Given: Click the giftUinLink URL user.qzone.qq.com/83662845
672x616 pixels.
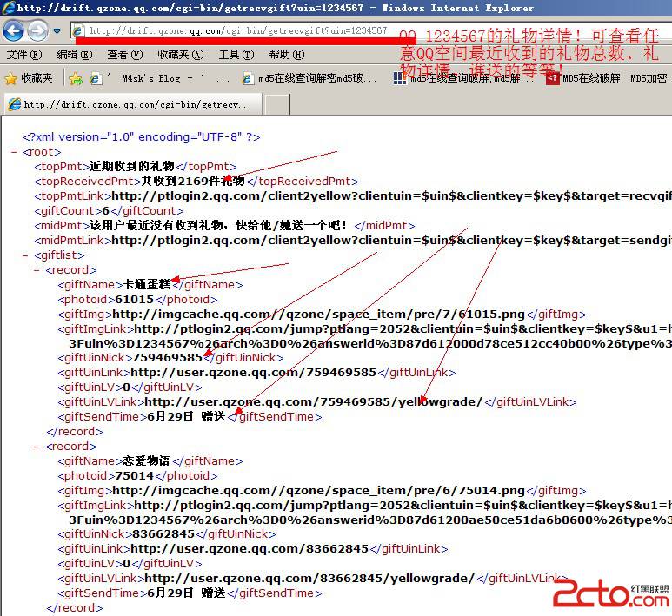Looking at the screenshot, I should coord(250,549).
